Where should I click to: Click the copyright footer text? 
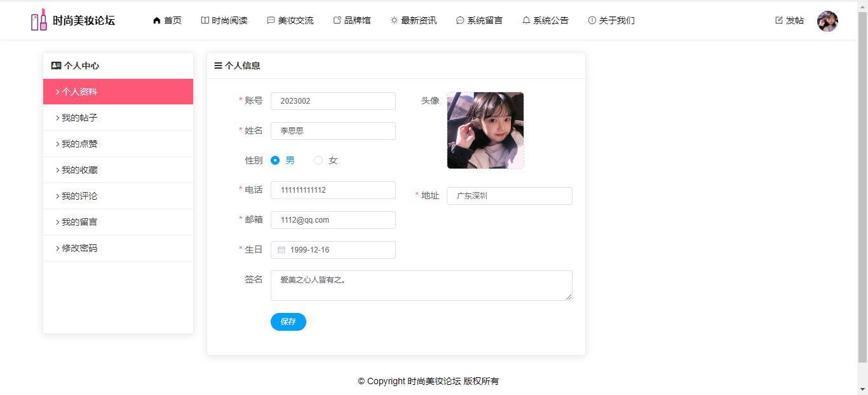(x=428, y=381)
